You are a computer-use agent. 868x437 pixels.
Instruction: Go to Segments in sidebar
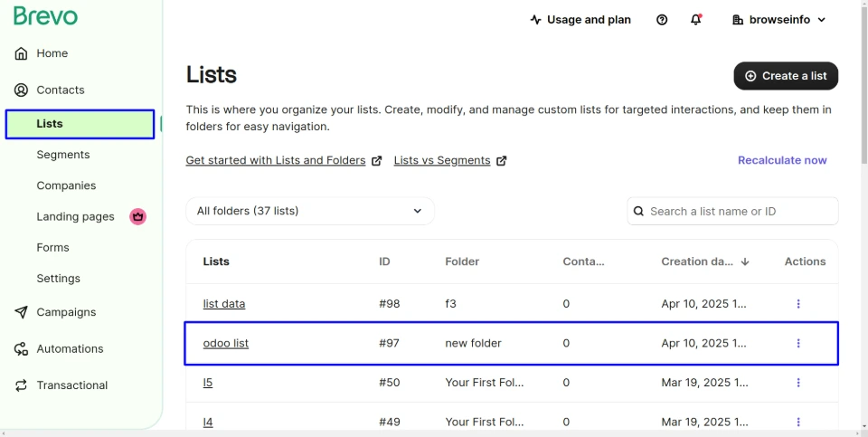(63, 155)
